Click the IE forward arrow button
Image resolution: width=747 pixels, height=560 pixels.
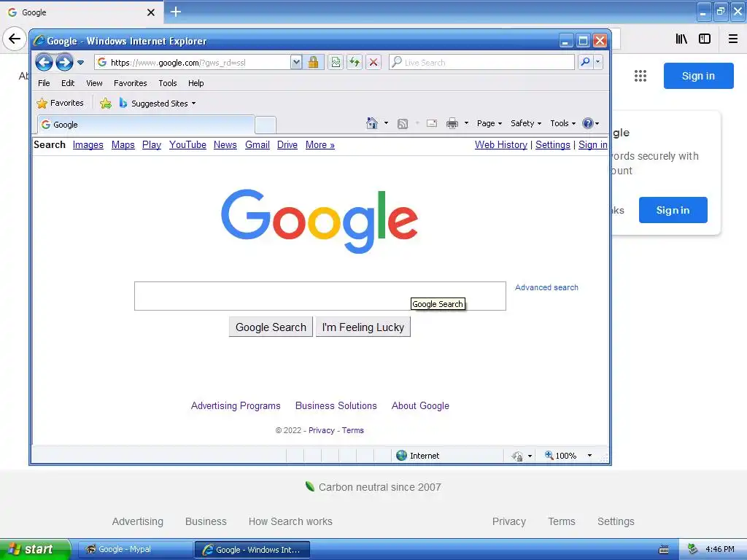click(x=64, y=63)
